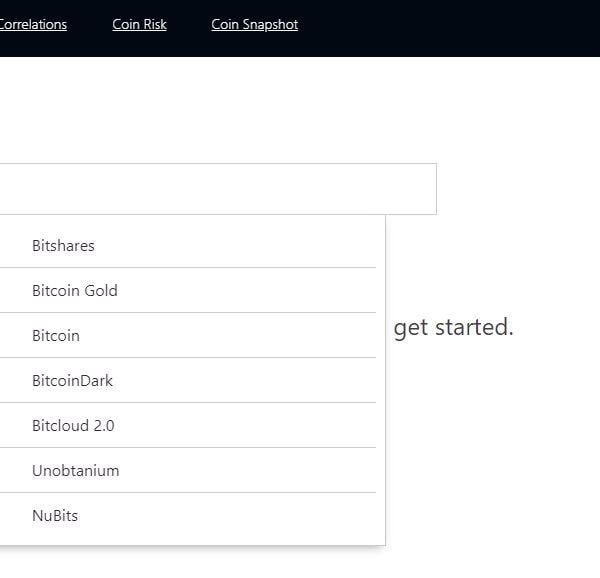Open the Correlations navigation item
This screenshot has height=578, width=600.
coord(33,25)
